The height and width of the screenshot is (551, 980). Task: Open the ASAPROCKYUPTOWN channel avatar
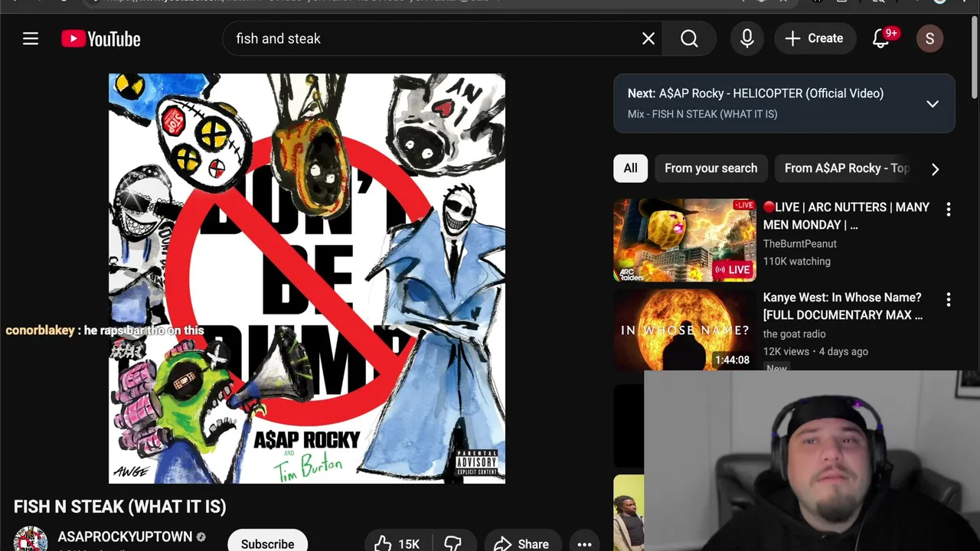pyautogui.click(x=31, y=540)
